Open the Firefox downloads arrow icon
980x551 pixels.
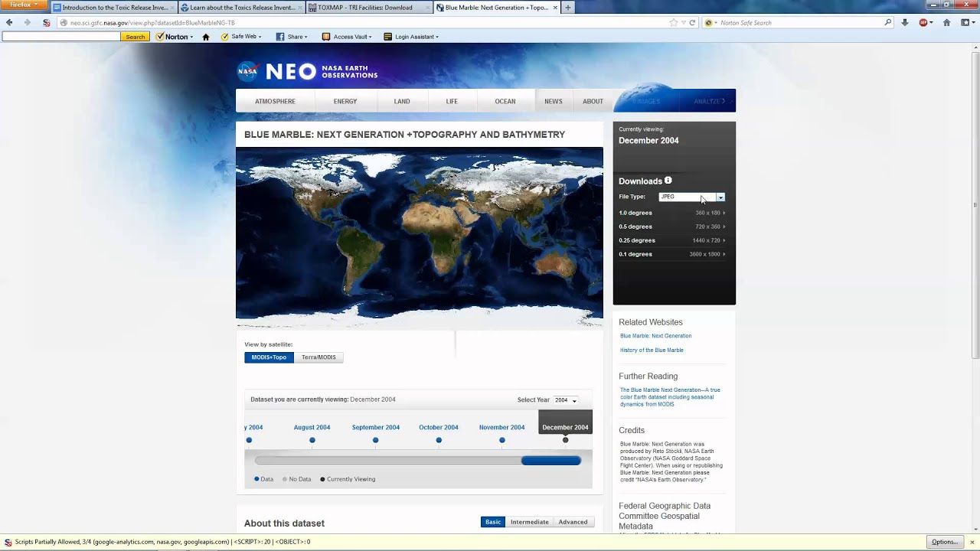pyautogui.click(x=905, y=23)
